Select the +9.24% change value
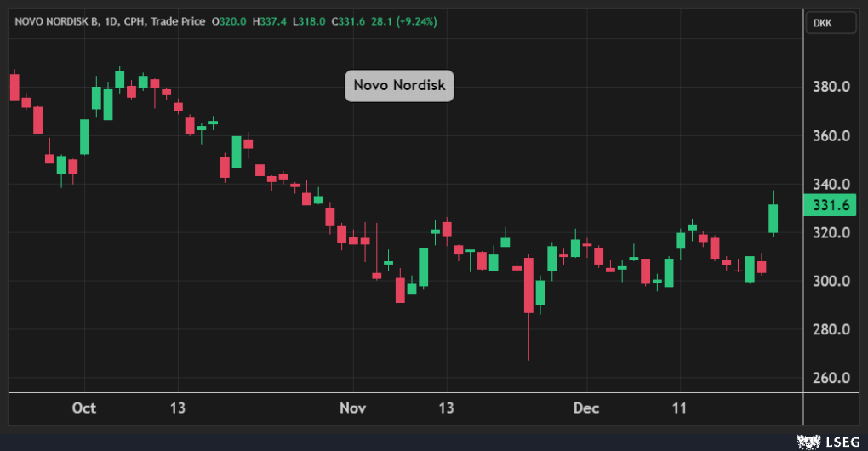Viewport: 868px width, 451px height. point(415,21)
